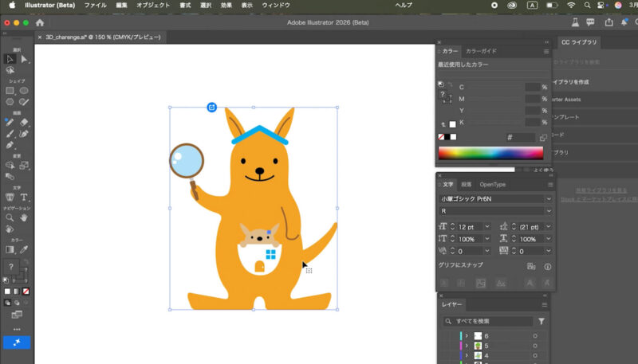
Task: Open the comments speech bubble icon
Action: 590,23
